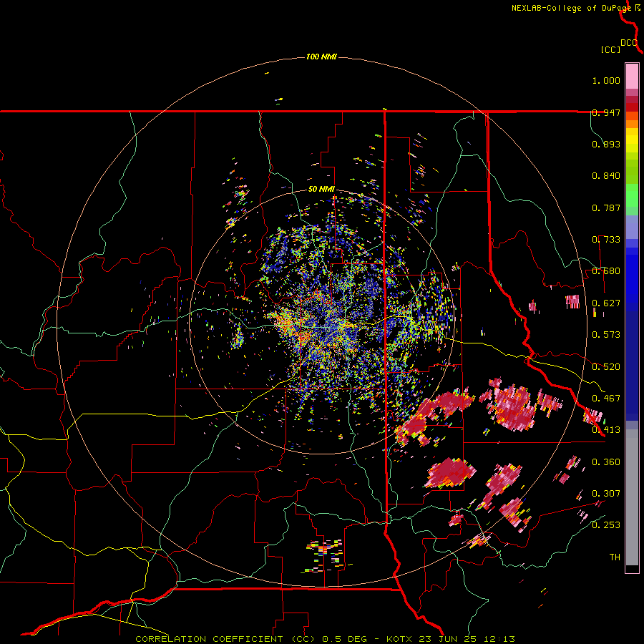Click the DCC label above the legend
The width and height of the screenshot is (644, 644).
click(629, 43)
